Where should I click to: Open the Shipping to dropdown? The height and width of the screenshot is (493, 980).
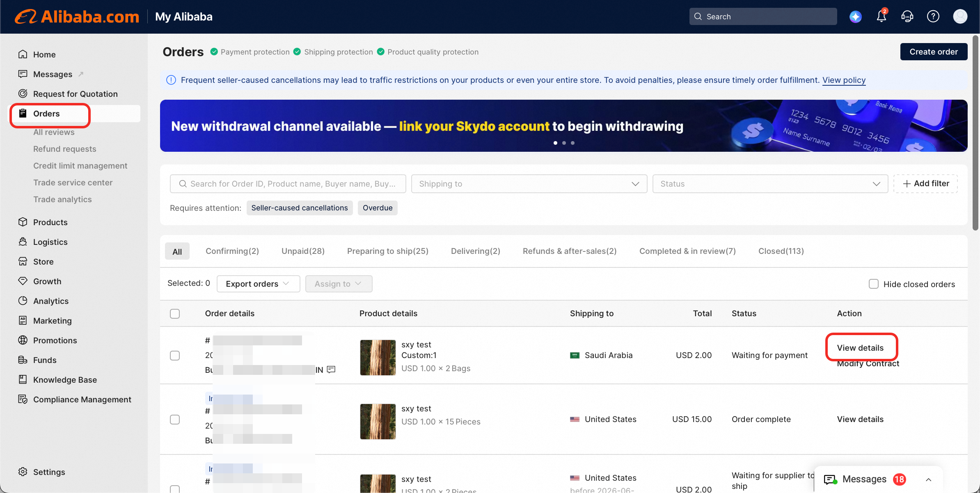[x=529, y=184]
